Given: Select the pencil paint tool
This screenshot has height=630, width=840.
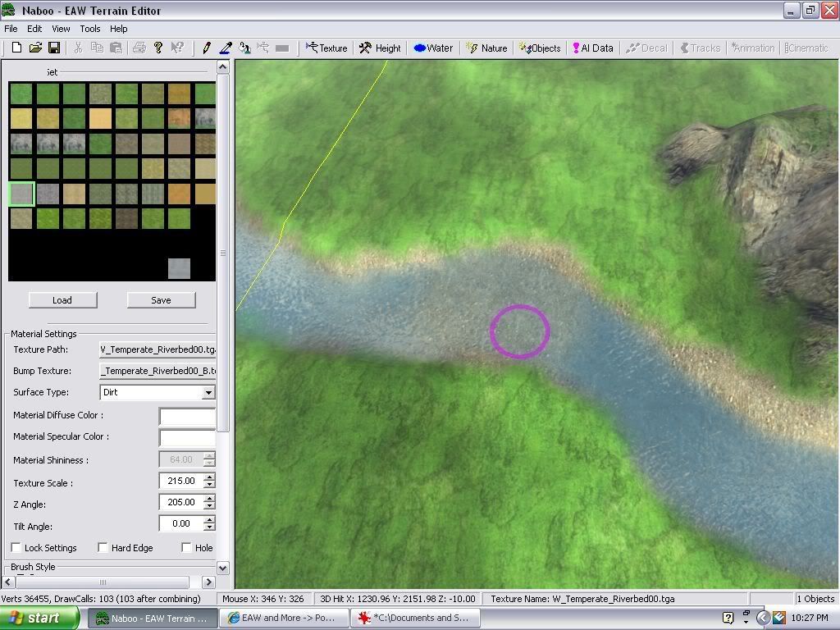Looking at the screenshot, I should (x=206, y=48).
